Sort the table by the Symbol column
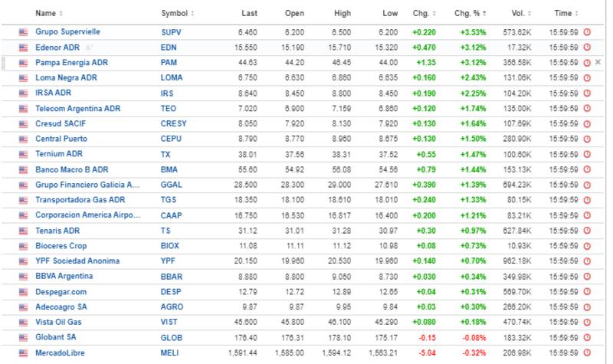 pyautogui.click(x=178, y=13)
